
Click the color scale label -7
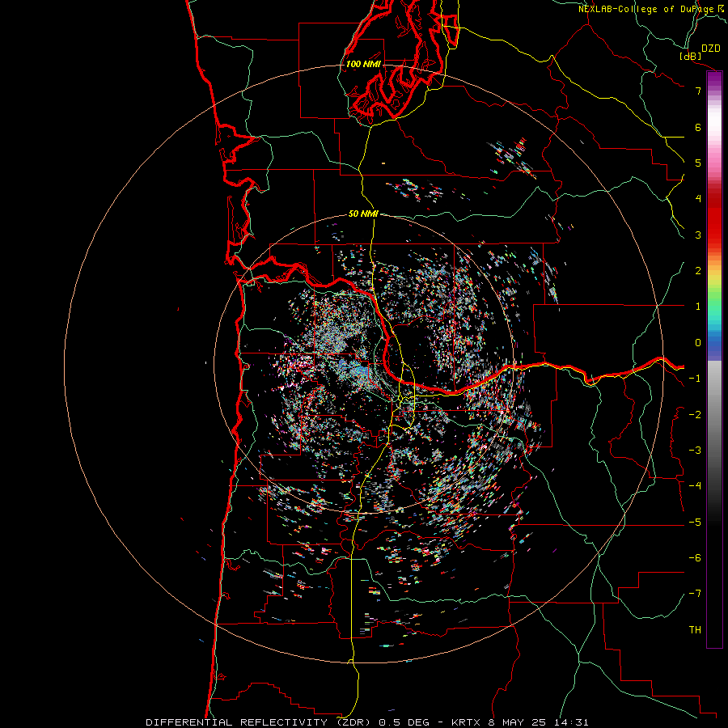[695, 594]
